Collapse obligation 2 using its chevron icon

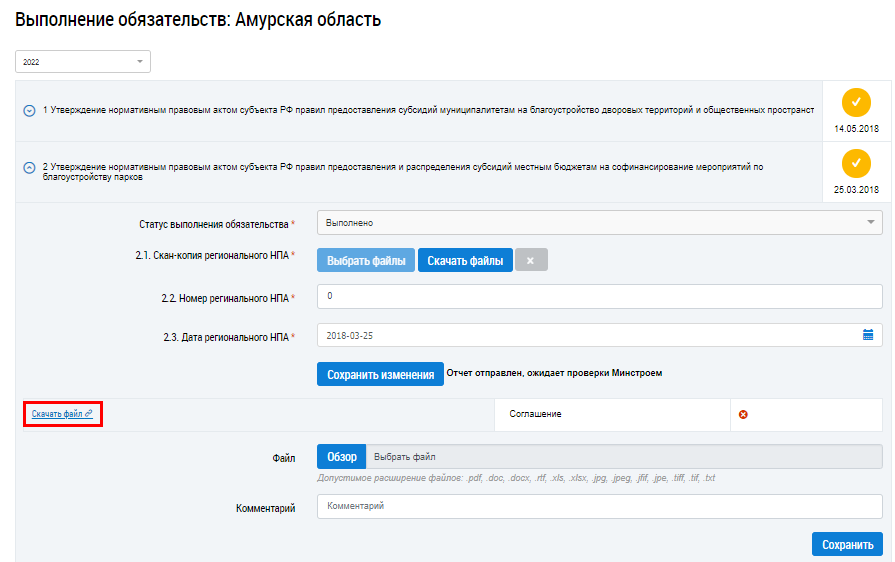[29, 167]
